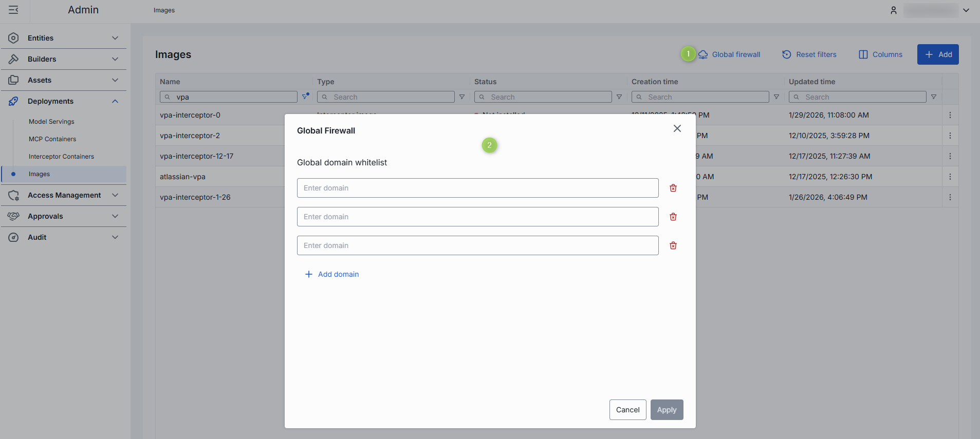The height and width of the screenshot is (439, 980).
Task: Click the Add domain link
Action: pos(332,274)
